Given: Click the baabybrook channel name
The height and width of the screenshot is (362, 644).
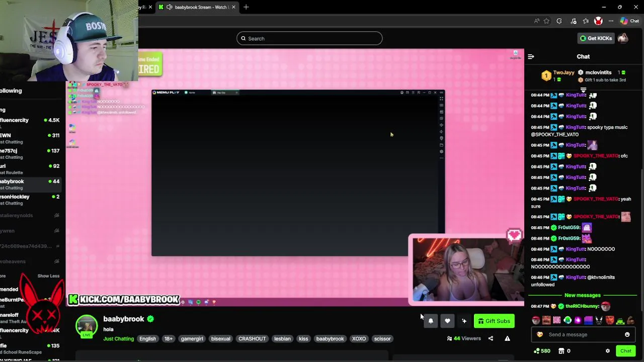Looking at the screenshot, I should pyautogui.click(x=124, y=319).
